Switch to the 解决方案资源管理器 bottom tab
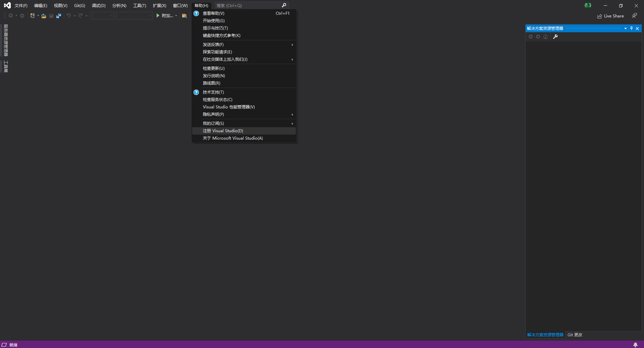644x348 pixels. (545, 335)
